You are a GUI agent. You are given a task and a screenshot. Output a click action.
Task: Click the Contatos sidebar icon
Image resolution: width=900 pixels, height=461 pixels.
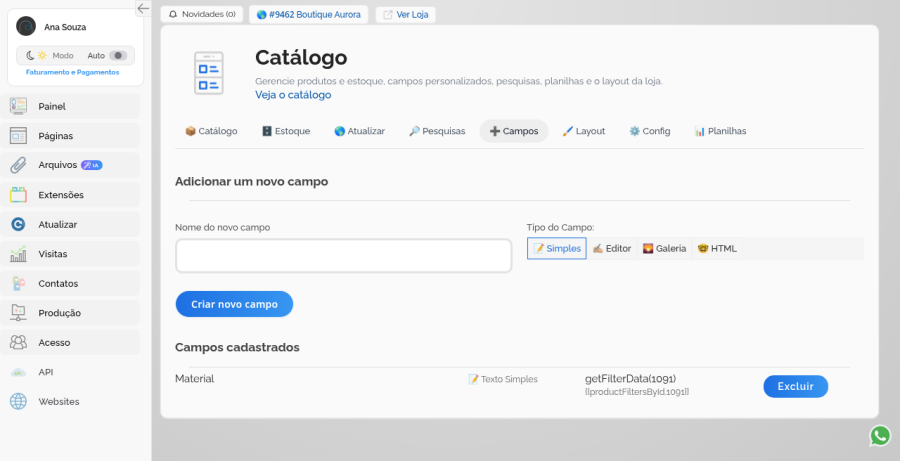(18, 284)
